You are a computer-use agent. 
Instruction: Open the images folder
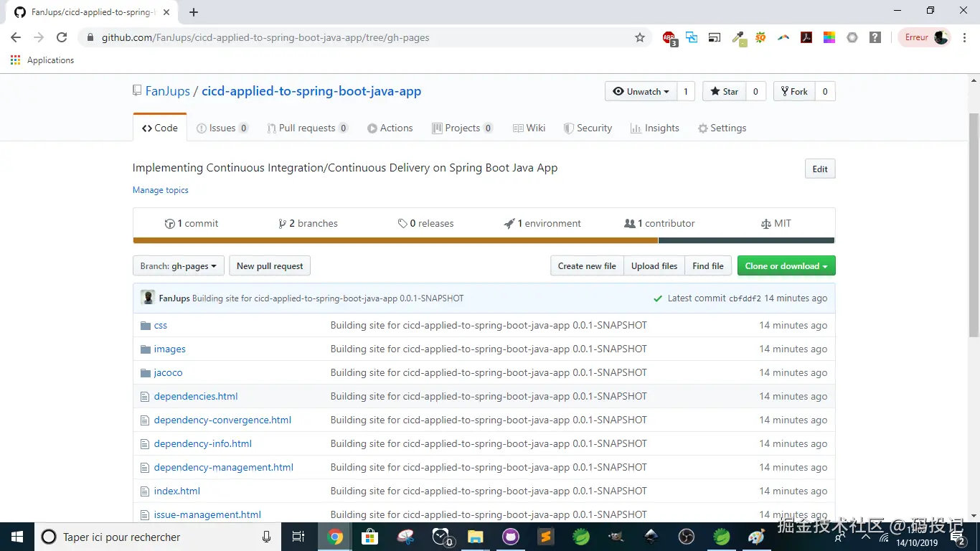[169, 349]
